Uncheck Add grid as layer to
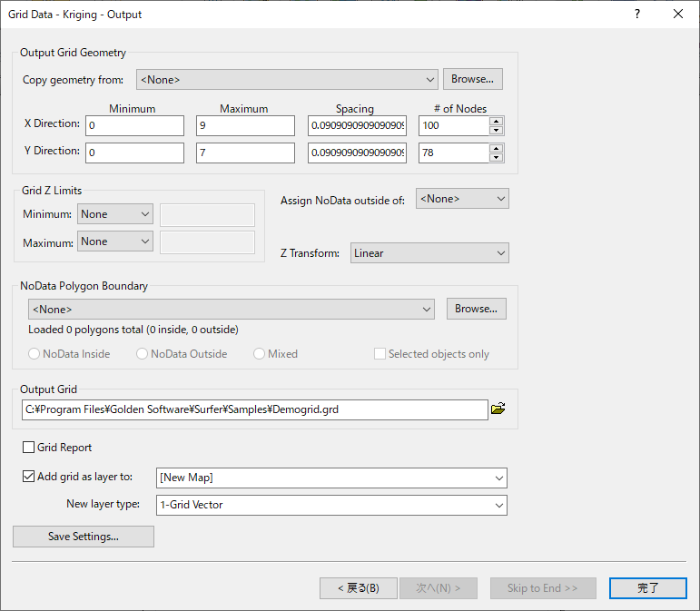 pyautogui.click(x=28, y=477)
